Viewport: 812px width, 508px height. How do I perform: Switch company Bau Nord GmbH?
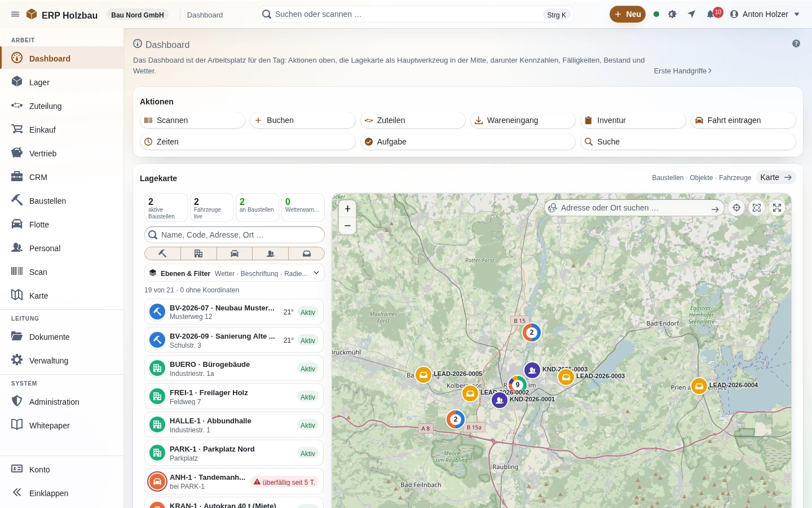pyautogui.click(x=138, y=15)
